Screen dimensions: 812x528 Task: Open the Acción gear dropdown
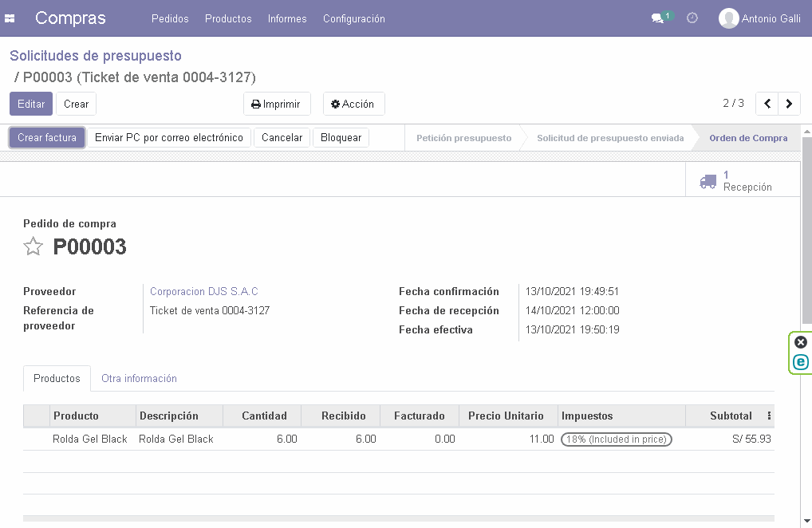click(x=353, y=104)
